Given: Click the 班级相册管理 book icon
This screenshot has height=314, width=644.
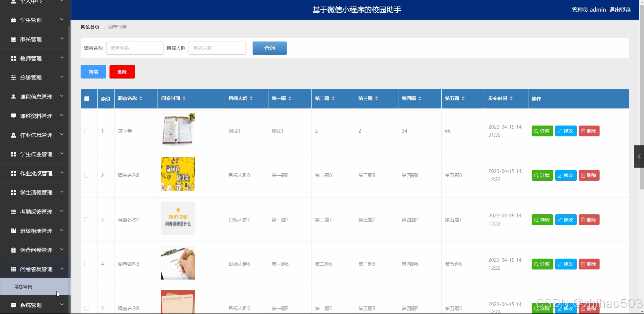Looking at the screenshot, I should pos(13,231).
